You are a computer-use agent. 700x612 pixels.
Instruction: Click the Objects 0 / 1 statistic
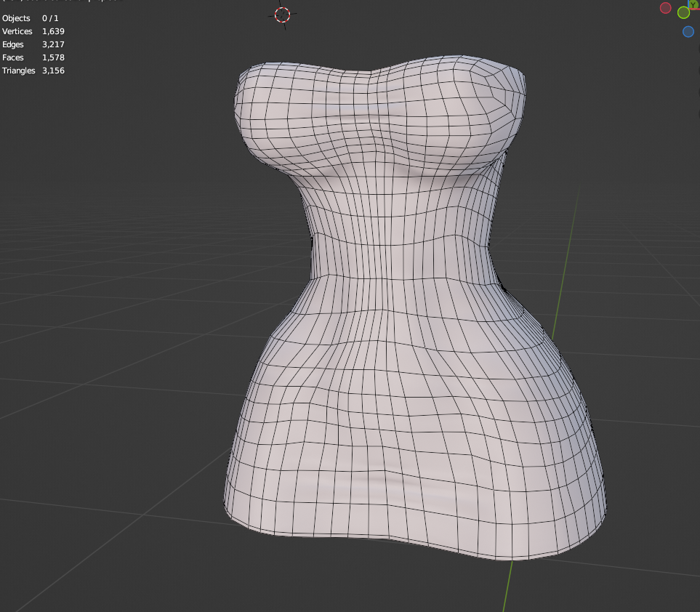pyautogui.click(x=31, y=18)
